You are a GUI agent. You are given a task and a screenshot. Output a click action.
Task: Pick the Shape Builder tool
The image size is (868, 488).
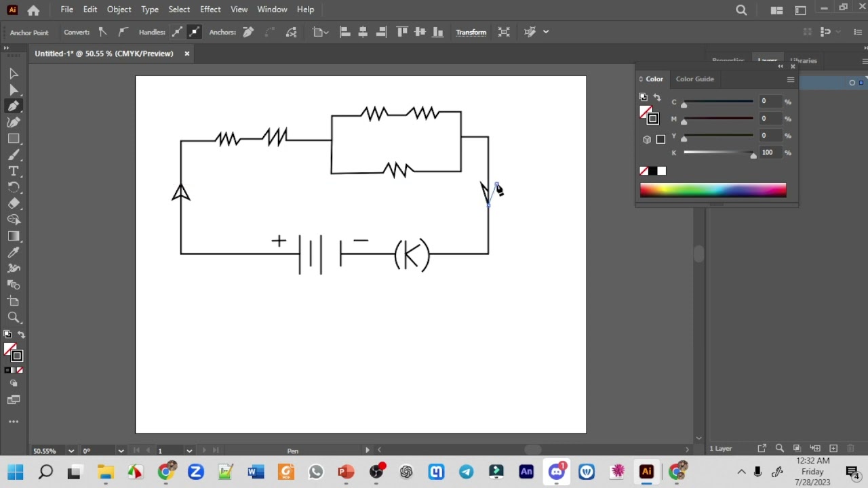[x=14, y=220]
